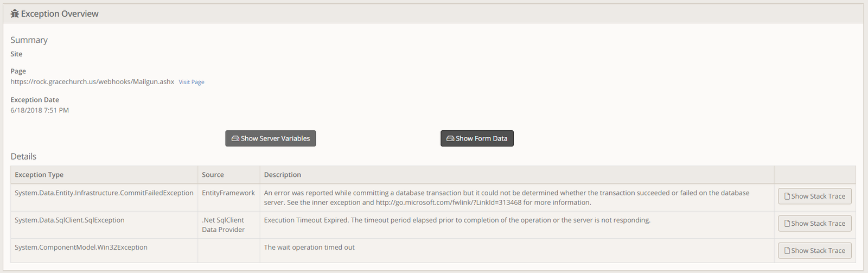Click the Description column header
868x273 pixels.
[282, 175]
